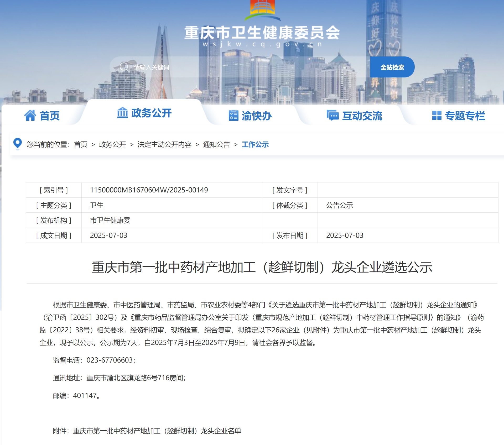Open the 互动交流 navigation tab

[x=354, y=116]
